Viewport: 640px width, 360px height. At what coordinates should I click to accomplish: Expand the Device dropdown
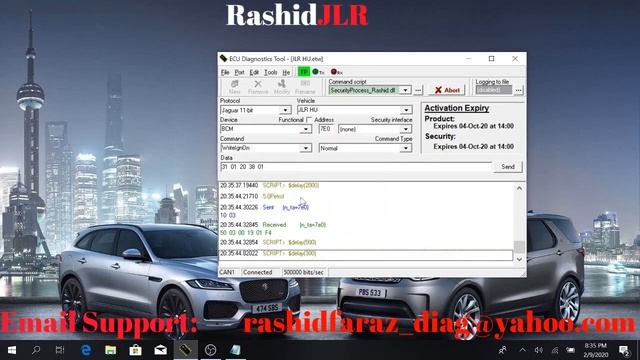(305, 129)
